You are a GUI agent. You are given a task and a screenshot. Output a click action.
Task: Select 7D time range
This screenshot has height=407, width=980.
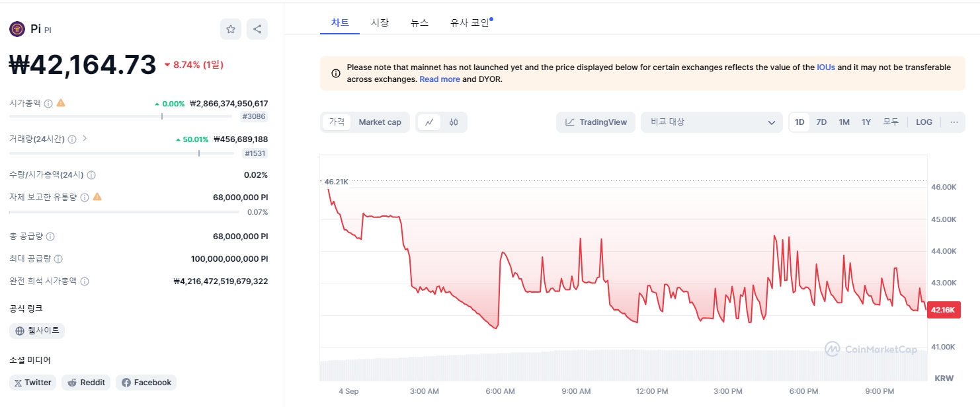pos(821,122)
